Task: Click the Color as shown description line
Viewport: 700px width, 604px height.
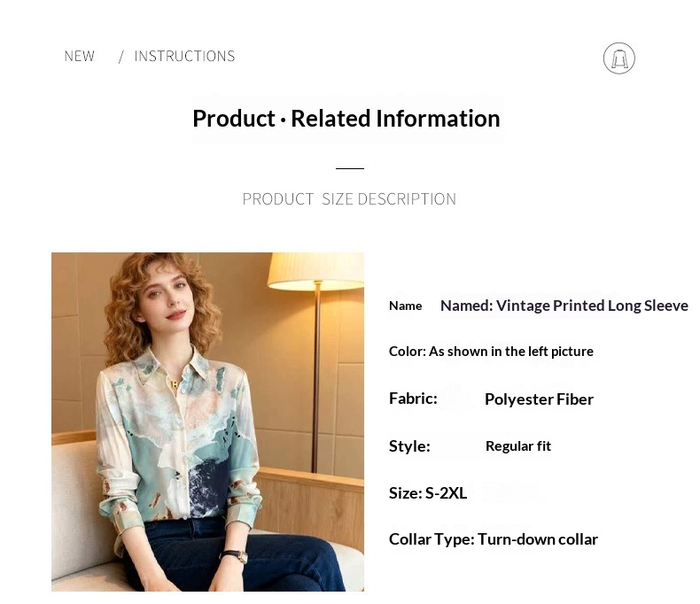Action: coord(491,352)
